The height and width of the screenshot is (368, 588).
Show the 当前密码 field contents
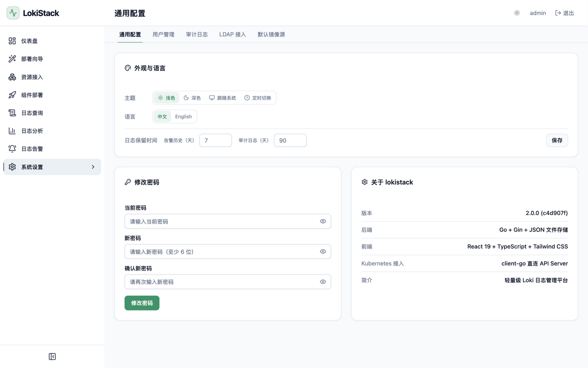[x=323, y=221]
